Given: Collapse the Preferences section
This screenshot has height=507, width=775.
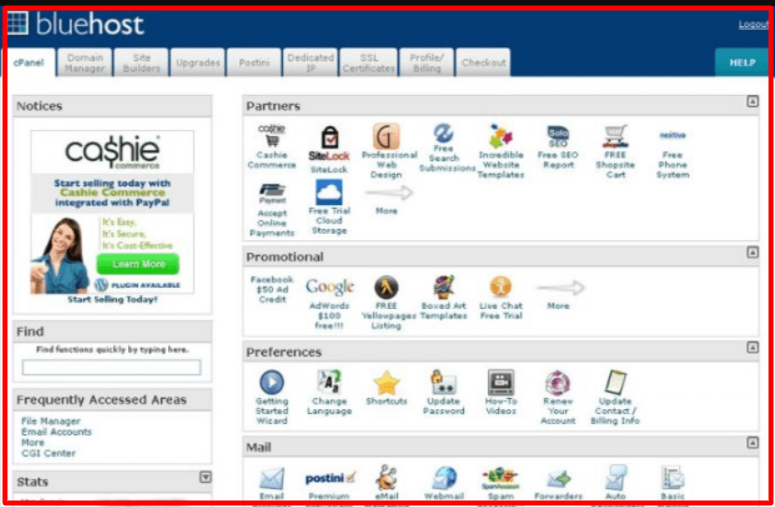Looking at the screenshot, I should pos(752,348).
